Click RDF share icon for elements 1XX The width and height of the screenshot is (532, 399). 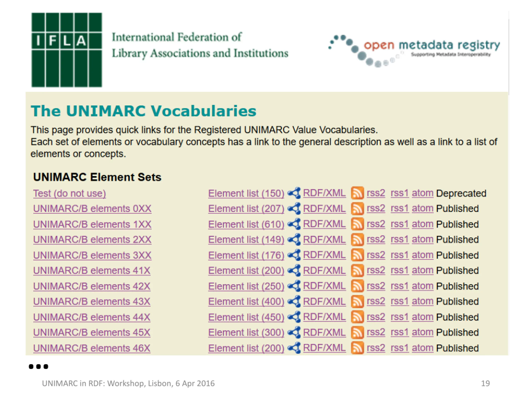pyautogui.click(x=294, y=224)
